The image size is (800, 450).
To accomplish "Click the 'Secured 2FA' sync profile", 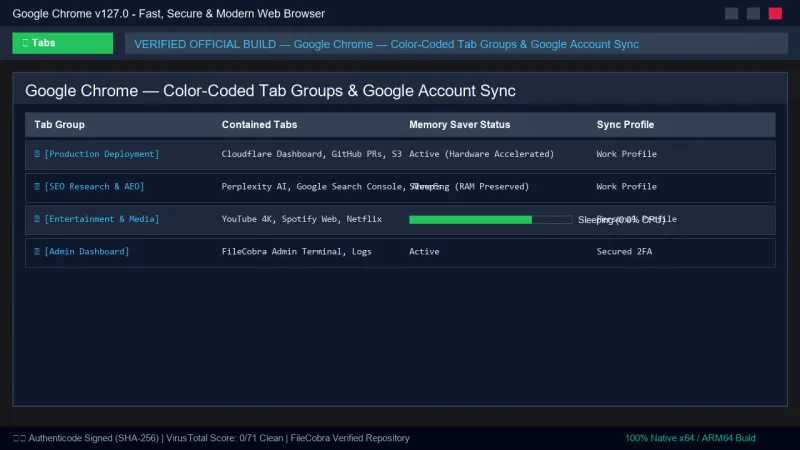I will point(624,252).
